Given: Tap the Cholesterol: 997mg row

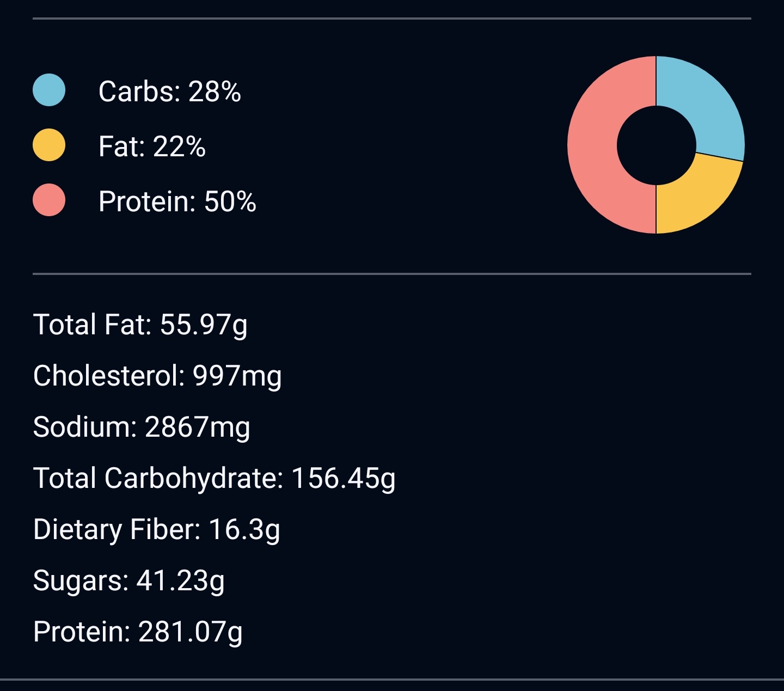Looking at the screenshot, I should click(x=157, y=376).
